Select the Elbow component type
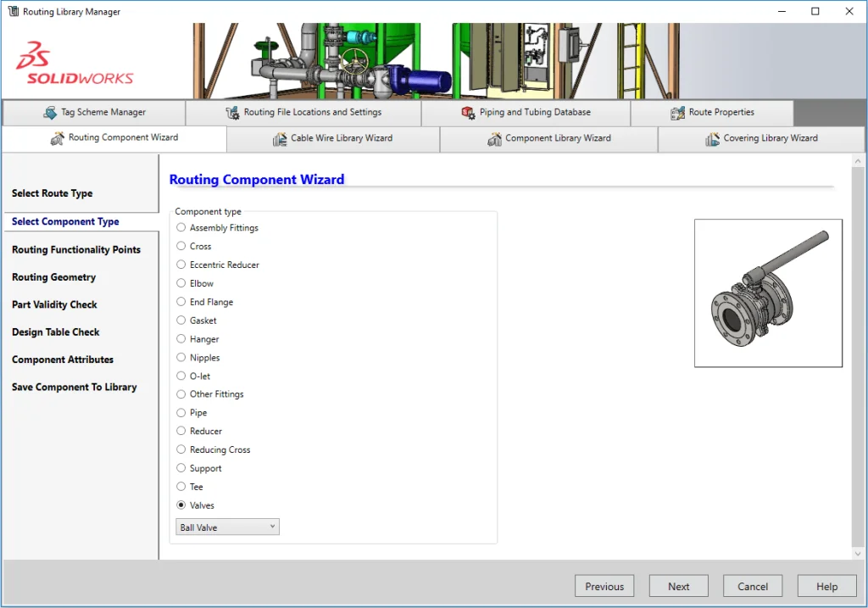Image resolution: width=868 pixels, height=608 pixels. click(181, 283)
